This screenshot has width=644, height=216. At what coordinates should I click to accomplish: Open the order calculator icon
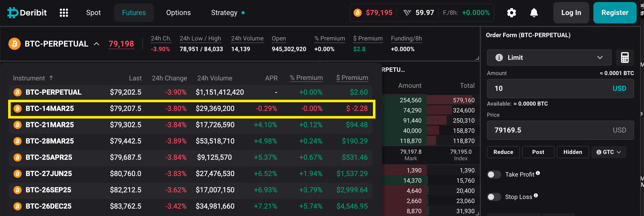pos(625,57)
